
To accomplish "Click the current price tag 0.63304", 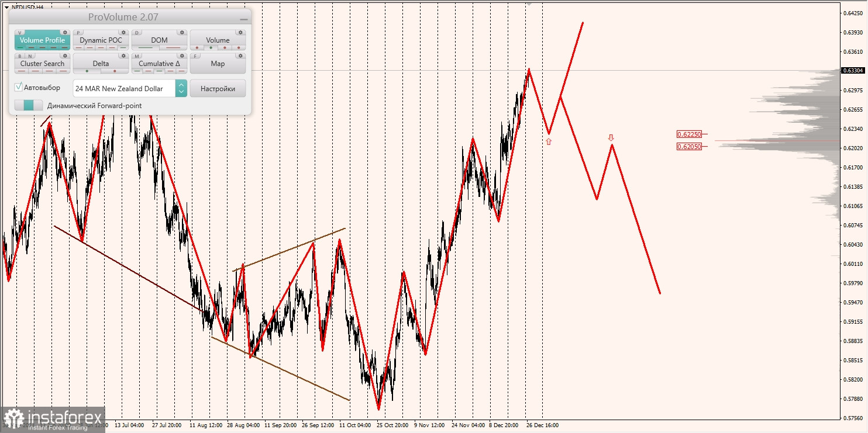I will [853, 70].
